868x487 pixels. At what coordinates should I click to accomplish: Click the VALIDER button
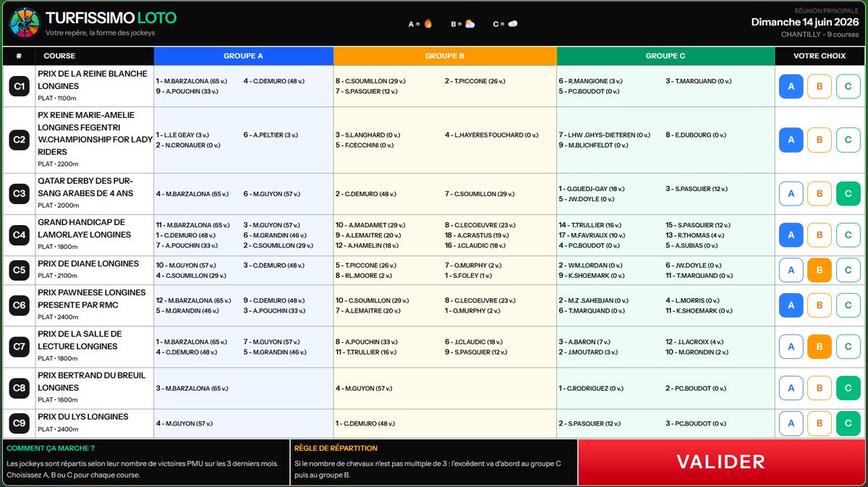pyautogui.click(x=721, y=462)
